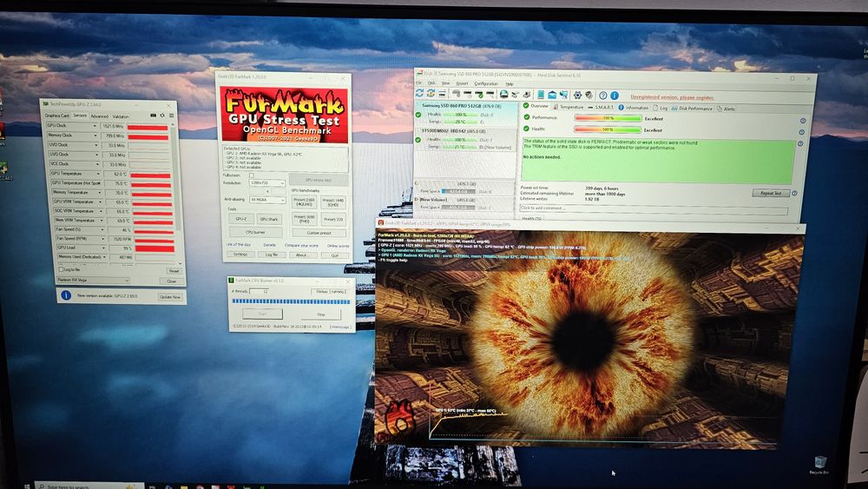Click the CPU Burner blue progress bar
The image size is (868, 489).
pyautogui.click(x=291, y=301)
